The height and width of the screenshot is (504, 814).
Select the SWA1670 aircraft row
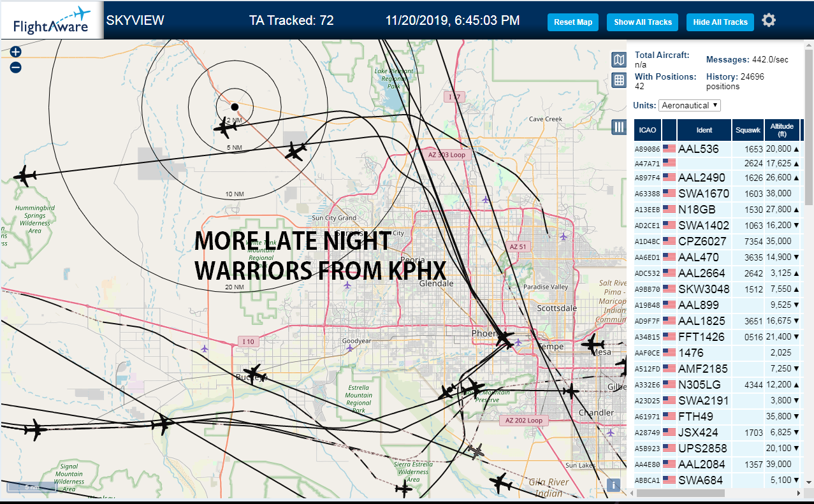coord(718,194)
